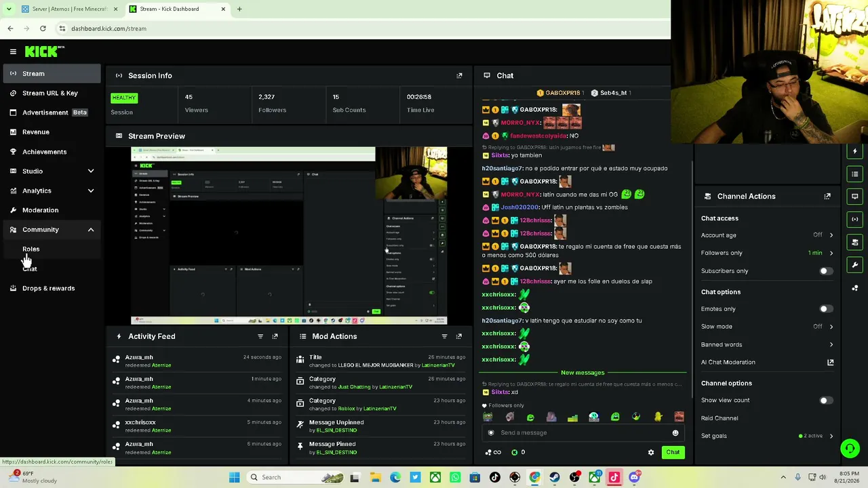The image size is (868, 488).
Task: Open Drops & rewards page
Action: pyautogui.click(x=51, y=289)
